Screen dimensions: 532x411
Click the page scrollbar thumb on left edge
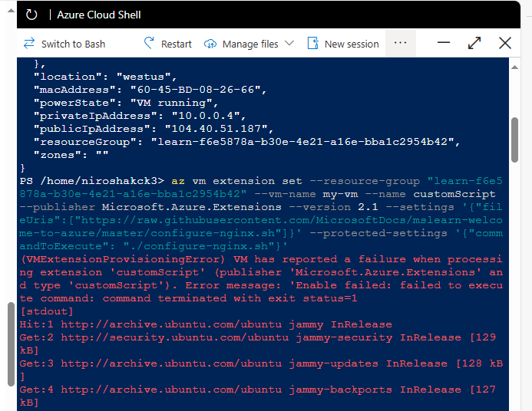click(12, 344)
